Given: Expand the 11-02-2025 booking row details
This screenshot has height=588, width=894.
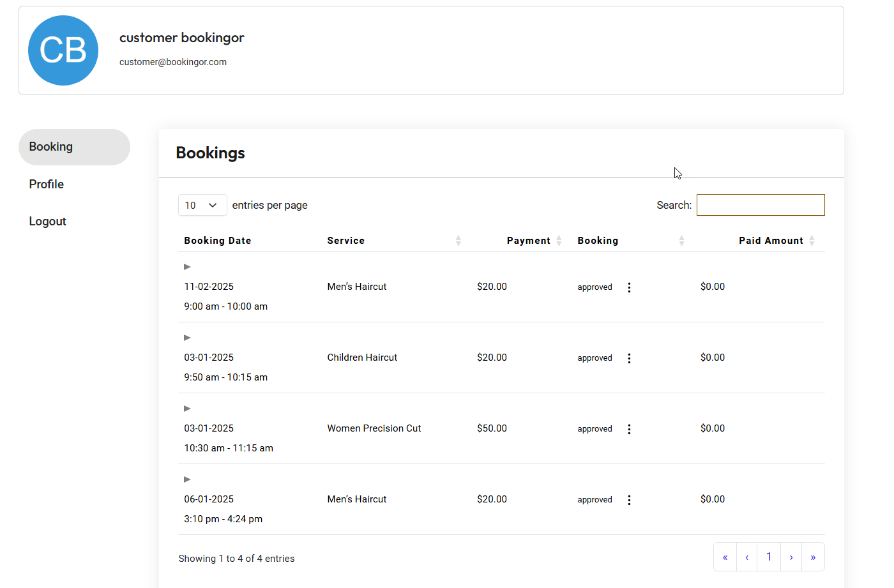Looking at the screenshot, I should pyautogui.click(x=187, y=267).
